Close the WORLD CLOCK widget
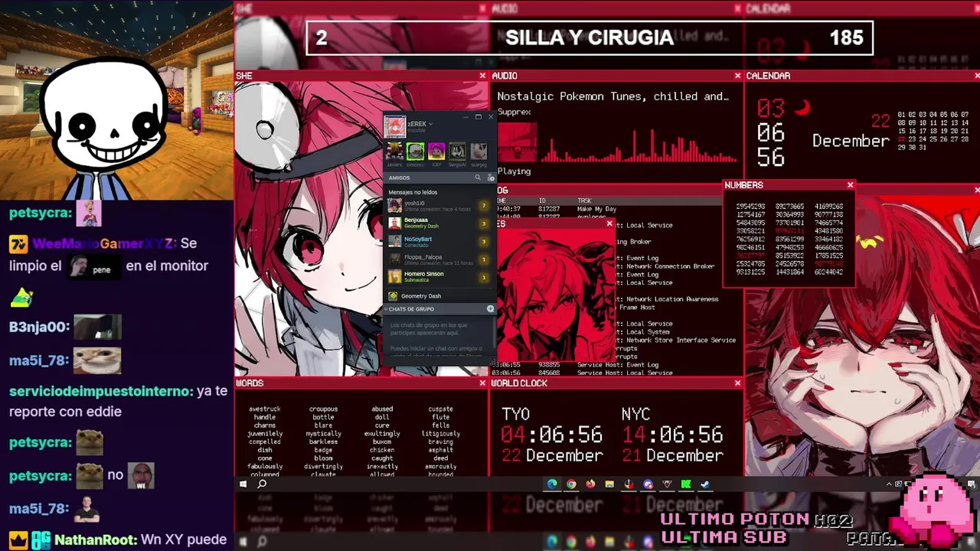Image resolution: width=980 pixels, height=551 pixels. tap(737, 383)
